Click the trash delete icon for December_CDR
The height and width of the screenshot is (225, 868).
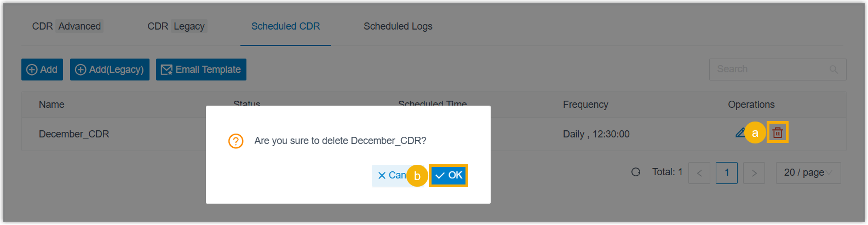[777, 132]
